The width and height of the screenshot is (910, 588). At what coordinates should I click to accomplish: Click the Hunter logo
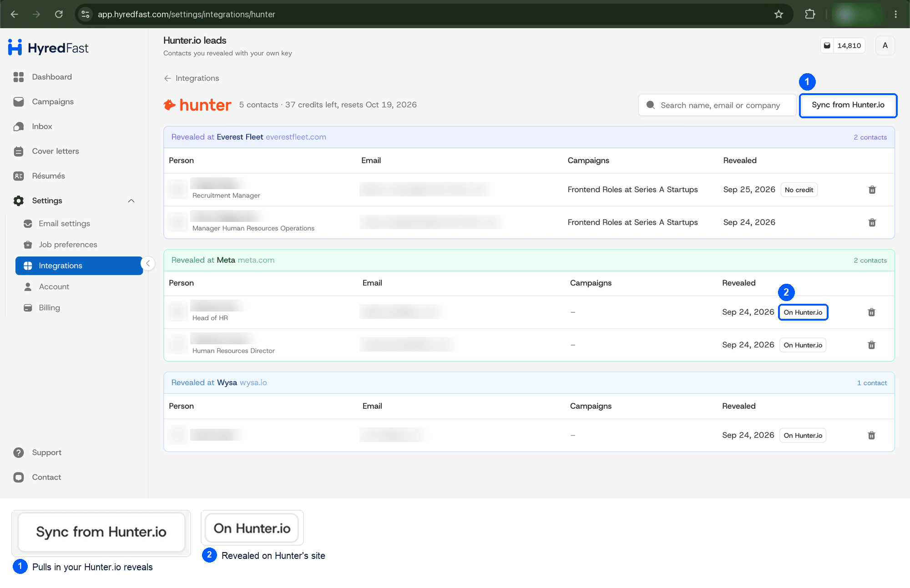(x=197, y=105)
